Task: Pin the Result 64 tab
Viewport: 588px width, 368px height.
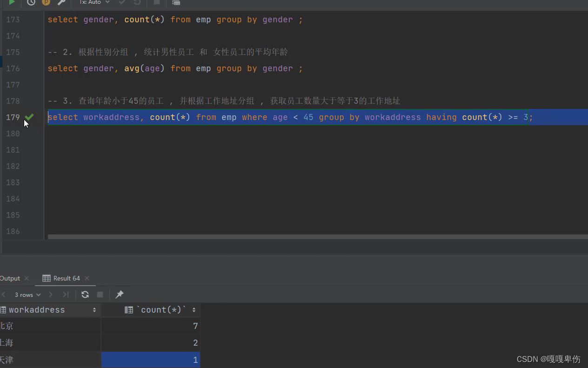Action: pyautogui.click(x=119, y=294)
